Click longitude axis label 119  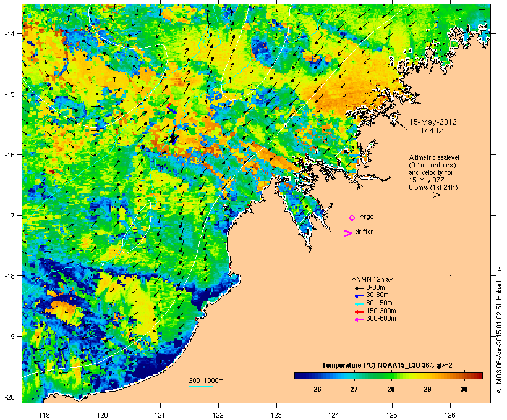[x=45, y=415]
